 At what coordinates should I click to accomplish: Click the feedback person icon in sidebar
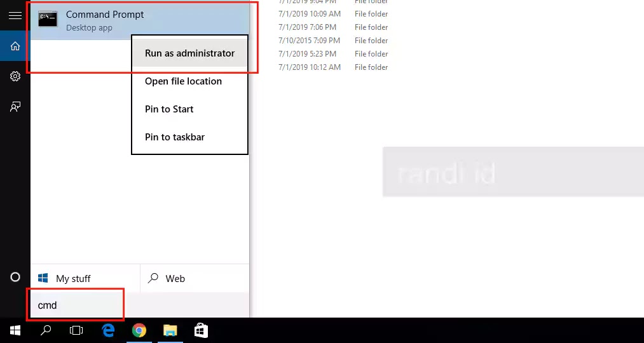point(15,107)
